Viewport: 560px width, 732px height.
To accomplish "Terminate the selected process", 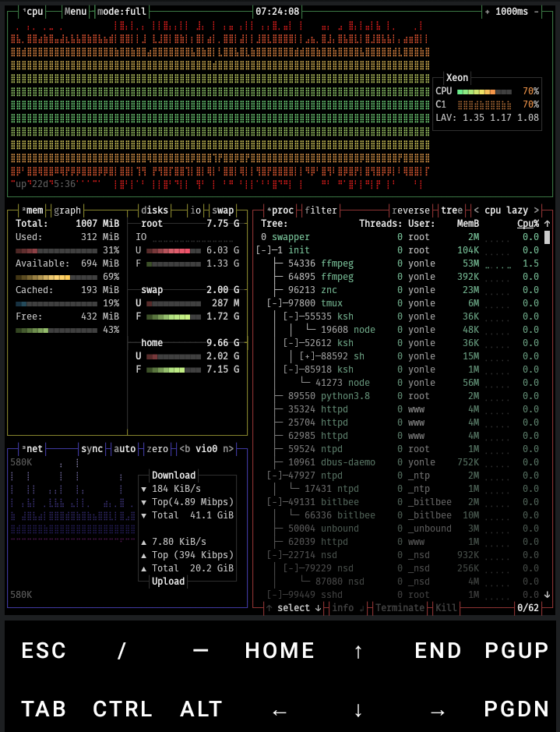I will [x=400, y=608].
